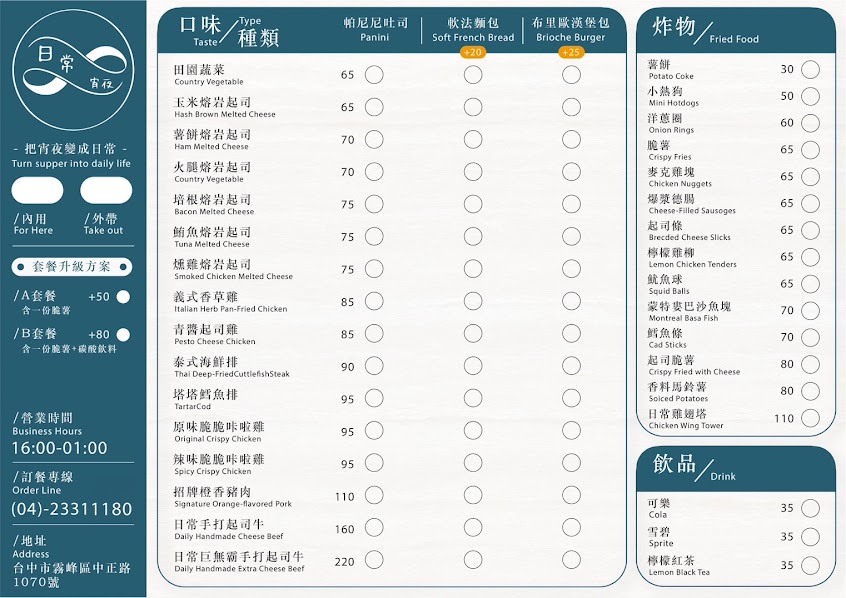Choose B套餐 +80 upgrade circle
This screenshot has width=846, height=598.
click(x=124, y=335)
